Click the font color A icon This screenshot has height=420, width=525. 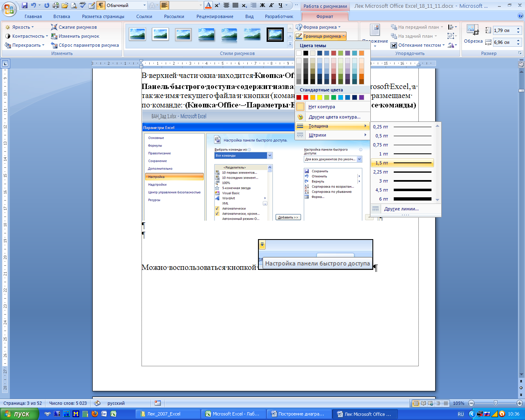click(208, 6)
